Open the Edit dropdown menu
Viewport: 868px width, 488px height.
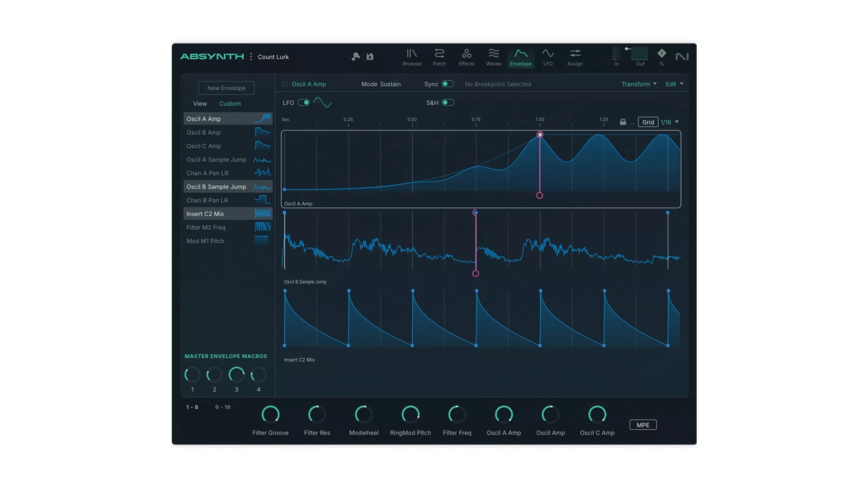[x=674, y=84]
